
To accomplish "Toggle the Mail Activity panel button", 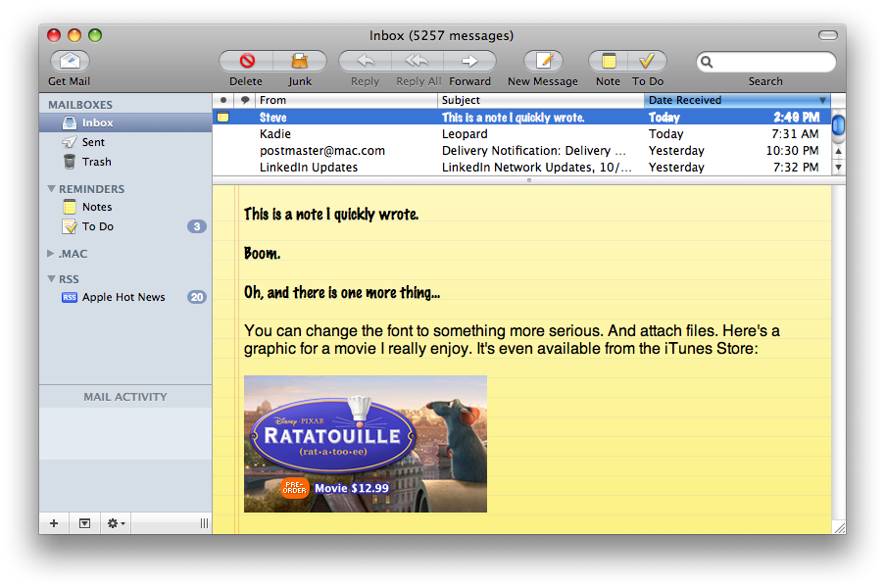I will pyautogui.click(x=84, y=523).
